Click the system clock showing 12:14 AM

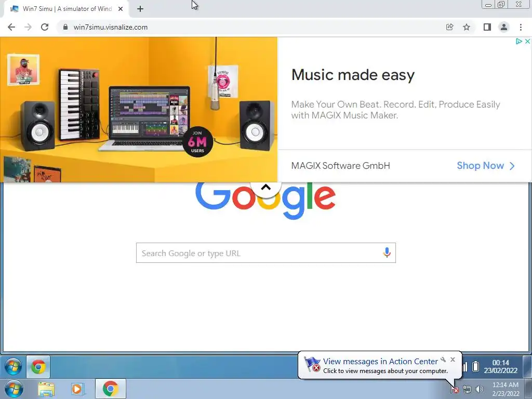pos(506,389)
